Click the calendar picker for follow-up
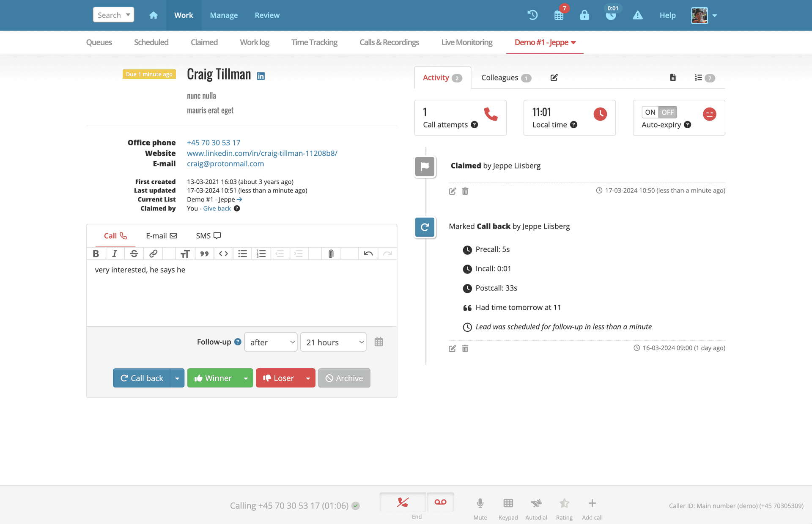The height and width of the screenshot is (524, 812). [379, 342]
